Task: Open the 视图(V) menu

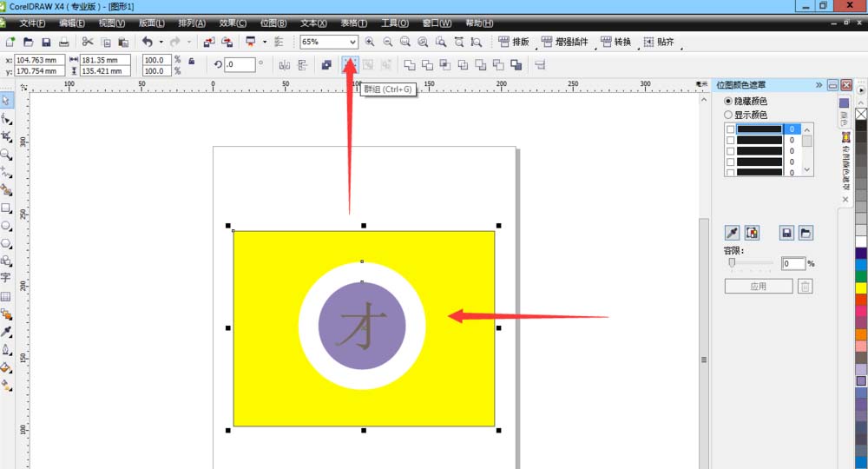Action: 112,23
